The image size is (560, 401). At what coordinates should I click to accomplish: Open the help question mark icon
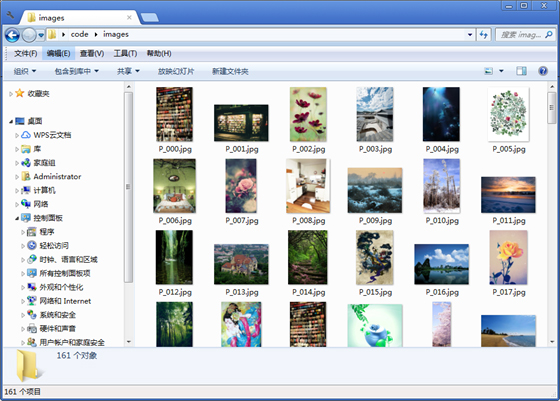(543, 71)
